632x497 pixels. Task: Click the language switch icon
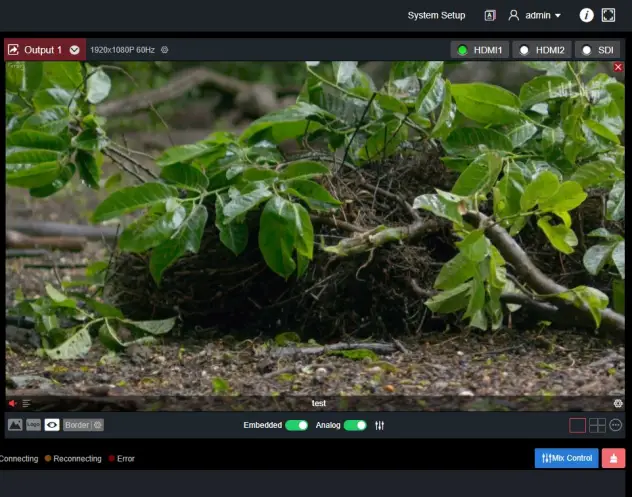pyautogui.click(x=490, y=15)
